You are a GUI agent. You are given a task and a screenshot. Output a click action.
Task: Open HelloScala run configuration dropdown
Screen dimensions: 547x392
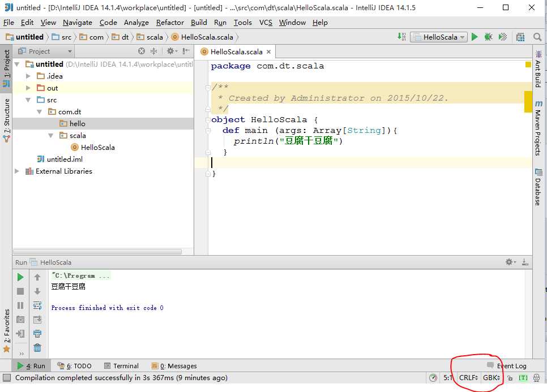click(438, 37)
